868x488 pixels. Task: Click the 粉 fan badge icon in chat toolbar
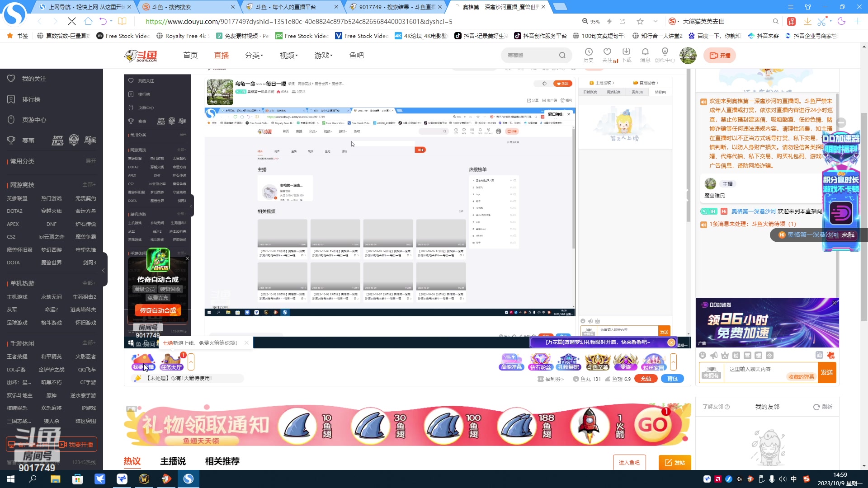point(736,356)
